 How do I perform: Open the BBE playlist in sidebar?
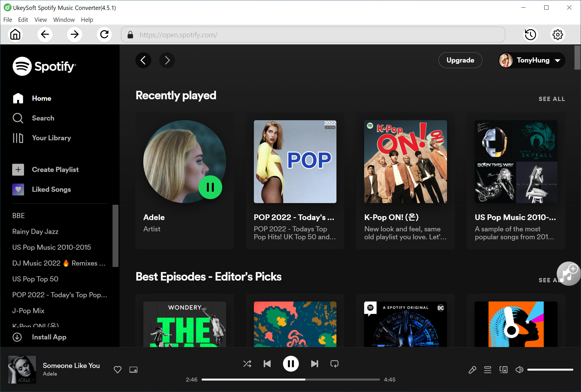tap(19, 216)
